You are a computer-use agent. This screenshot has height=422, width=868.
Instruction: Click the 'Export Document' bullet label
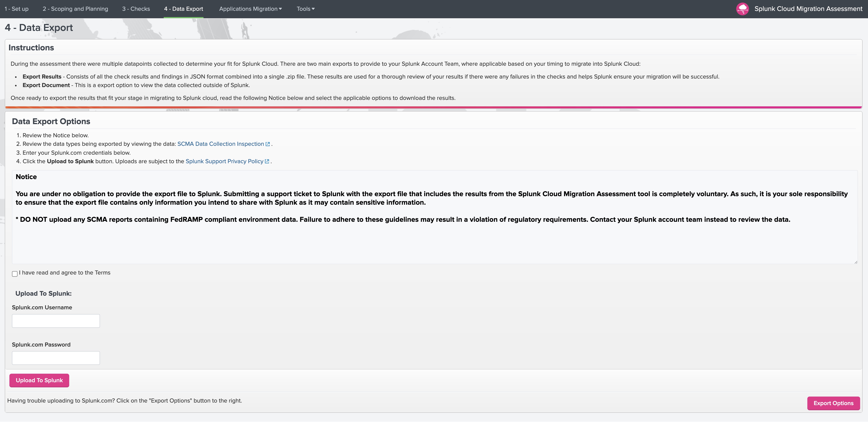46,86
